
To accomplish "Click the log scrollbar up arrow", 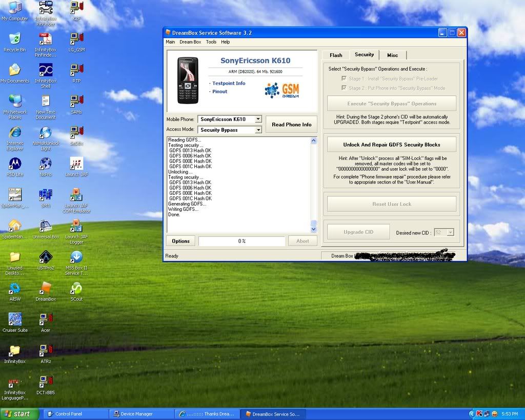I will (313, 141).
